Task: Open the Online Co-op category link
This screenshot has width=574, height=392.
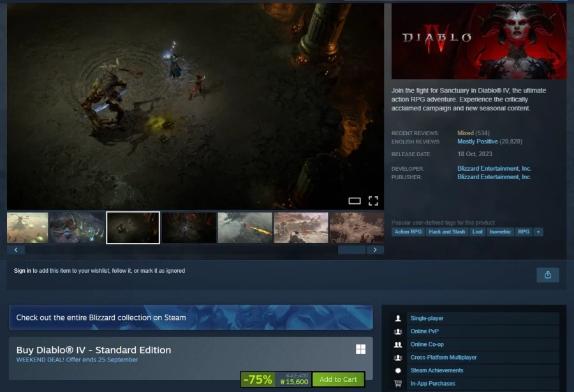Action: tap(427, 344)
